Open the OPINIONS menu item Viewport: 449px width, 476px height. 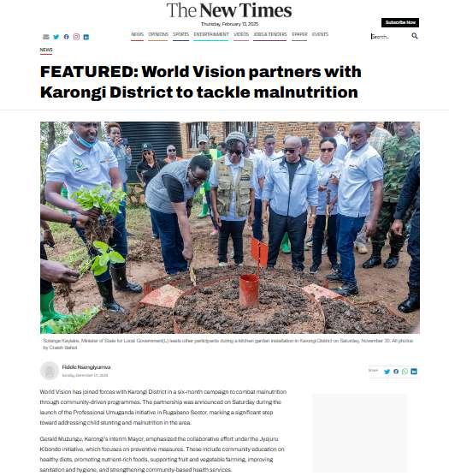tap(158, 34)
